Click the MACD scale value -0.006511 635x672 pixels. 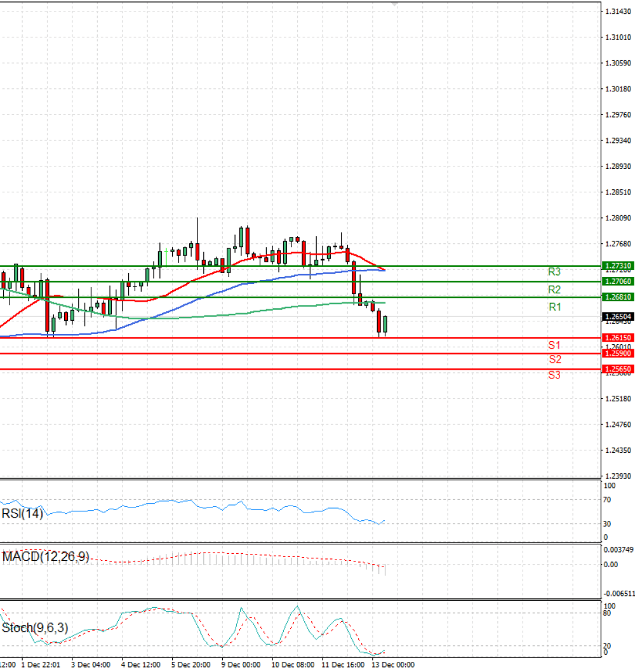pos(619,594)
